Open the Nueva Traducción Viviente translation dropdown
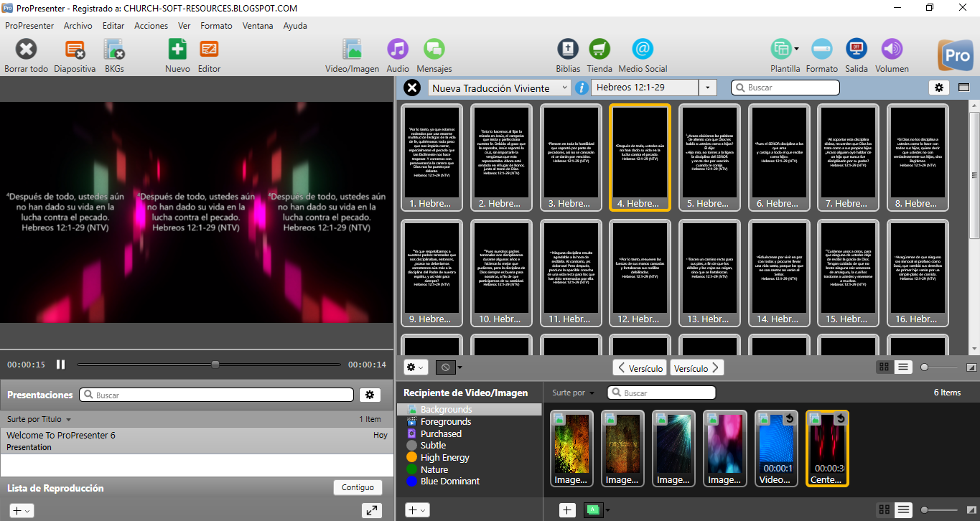This screenshot has height=521, width=980. coord(500,88)
